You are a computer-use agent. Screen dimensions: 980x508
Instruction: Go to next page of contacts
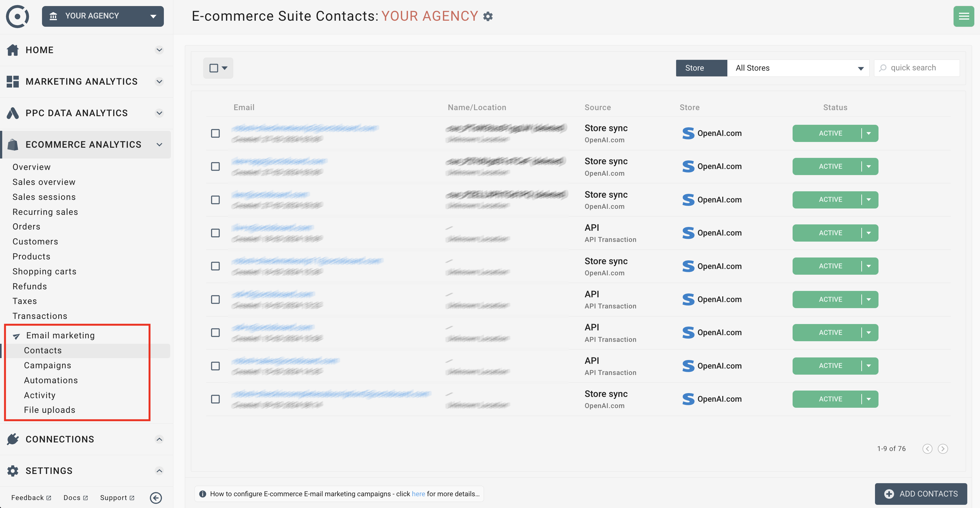943,449
